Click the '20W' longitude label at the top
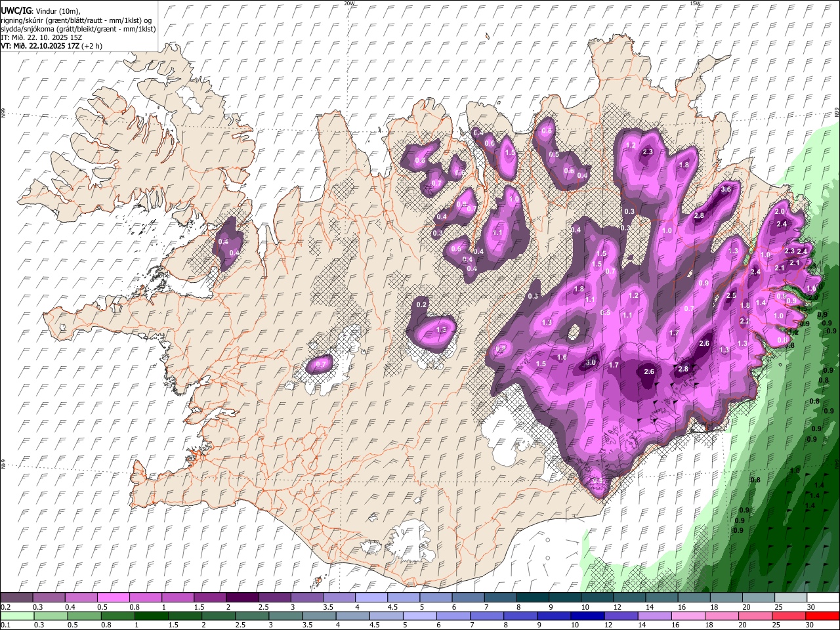Viewport: 840px width, 630px height. click(349, 3)
